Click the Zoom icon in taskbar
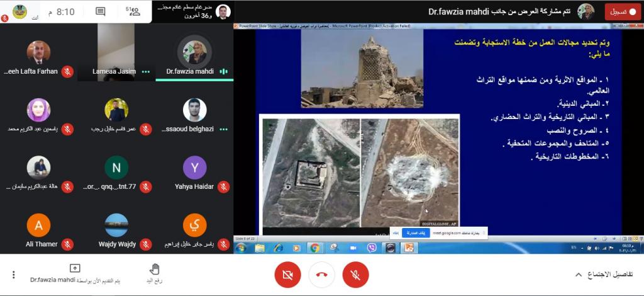This screenshot has width=644, height=296. click(x=353, y=248)
